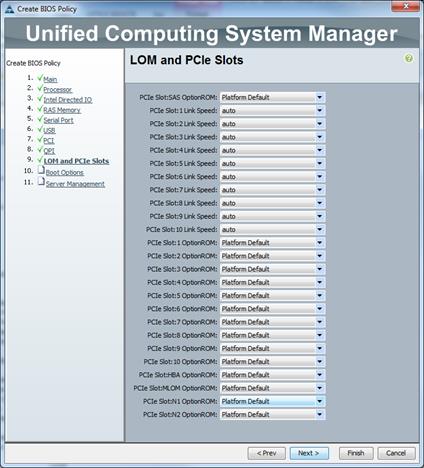
Task: Jump to the Server Management step
Action: [x=75, y=184]
